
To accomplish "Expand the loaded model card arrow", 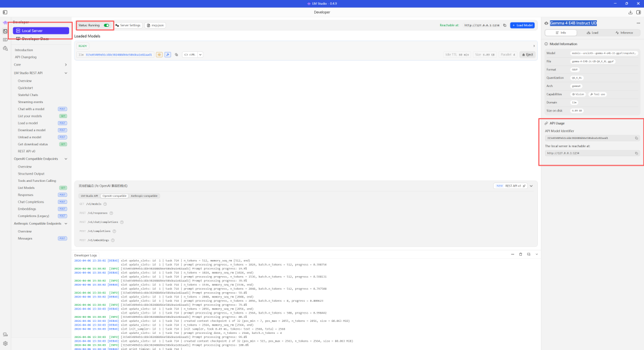I will click(534, 46).
